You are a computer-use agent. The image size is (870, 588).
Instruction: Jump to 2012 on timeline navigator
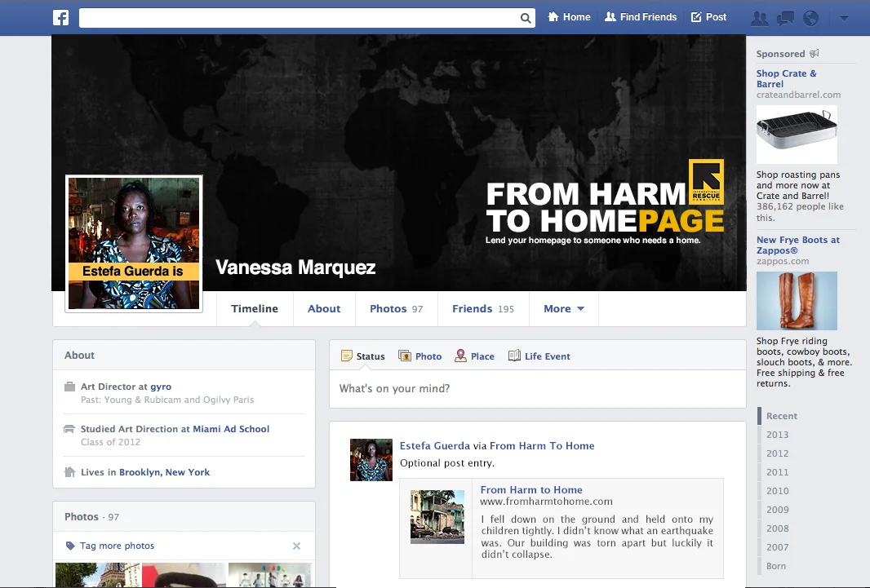pos(777,453)
